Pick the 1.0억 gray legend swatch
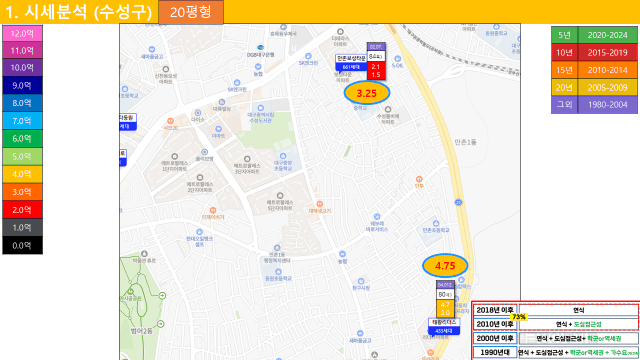Viewport: 640px width, 360px height. pyautogui.click(x=22, y=228)
